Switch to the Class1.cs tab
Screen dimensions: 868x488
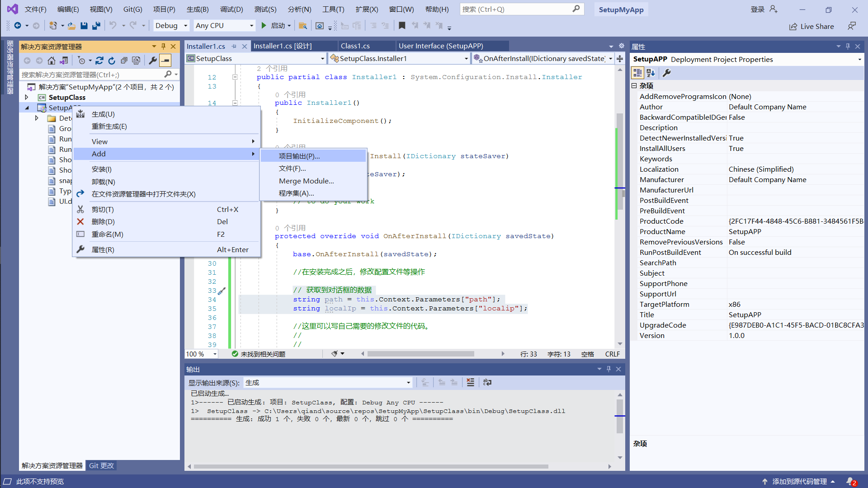click(x=355, y=46)
